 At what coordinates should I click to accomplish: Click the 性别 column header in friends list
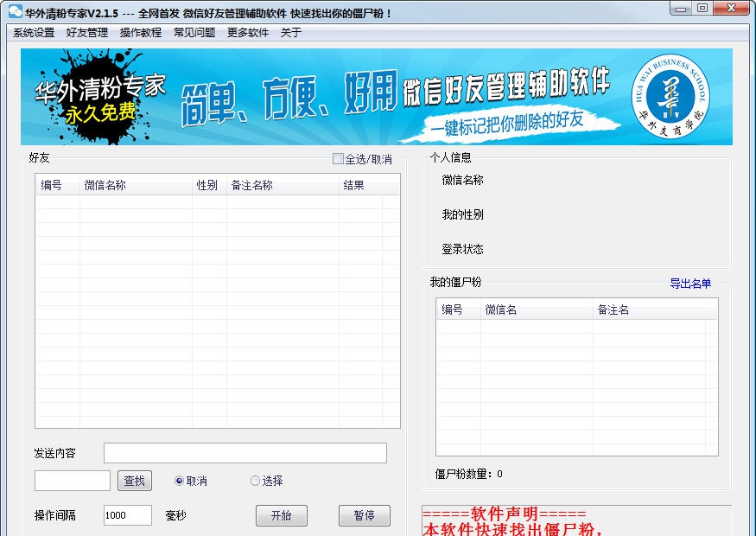[x=207, y=184]
